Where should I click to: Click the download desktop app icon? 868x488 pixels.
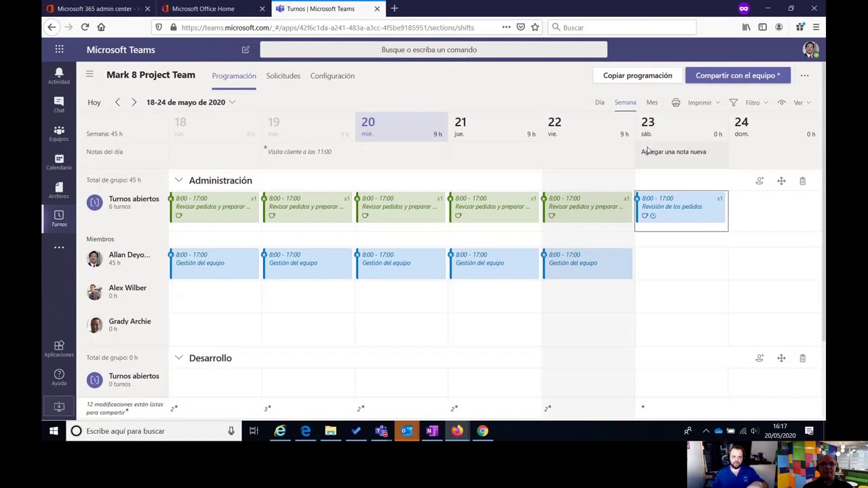[59, 406]
